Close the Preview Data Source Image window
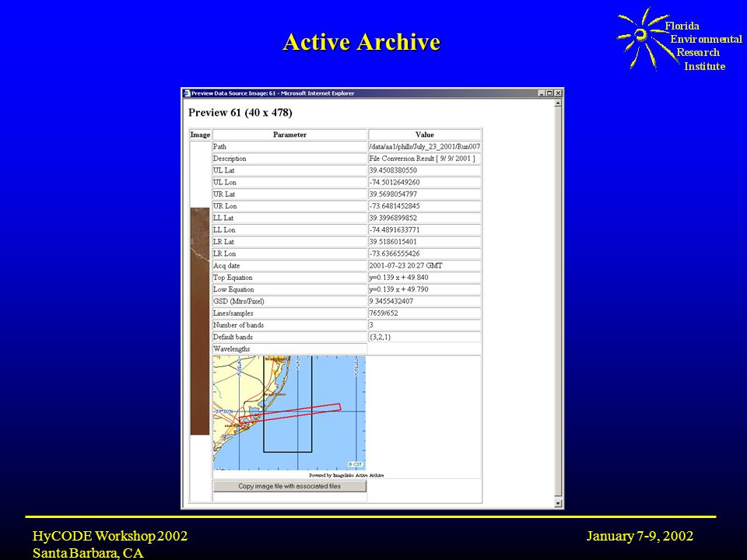Image resolution: width=747 pixels, height=560 pixels. (x=558, y=93)
